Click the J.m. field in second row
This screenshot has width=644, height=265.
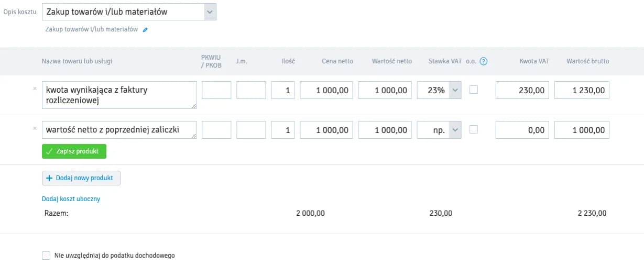pyautogui.click(x=251, y=130)
